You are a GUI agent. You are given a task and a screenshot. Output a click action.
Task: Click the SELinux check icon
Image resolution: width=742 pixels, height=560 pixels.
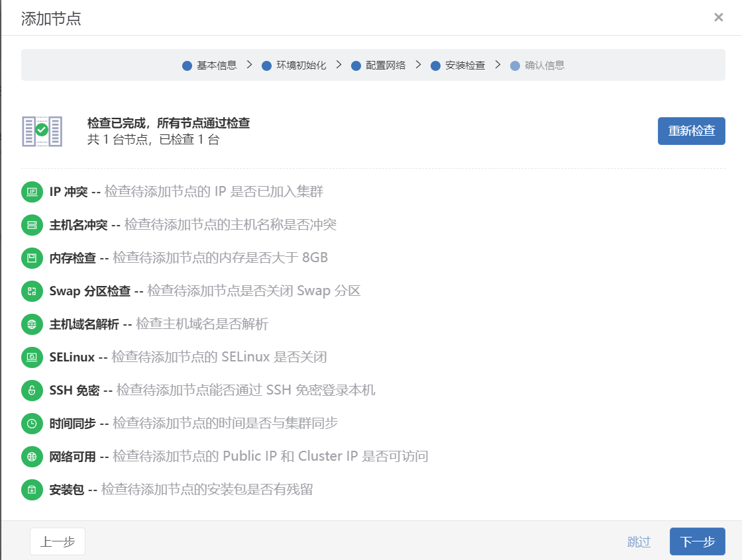pos(30,357)
